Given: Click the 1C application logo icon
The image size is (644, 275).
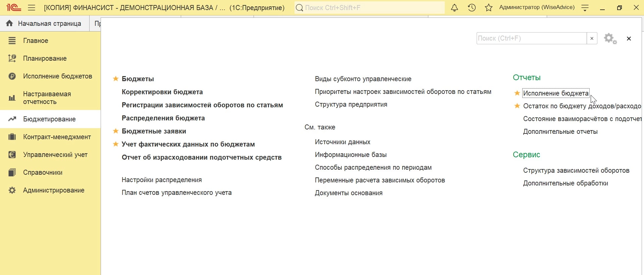Looking at the screenshot, I should (13, 7).
